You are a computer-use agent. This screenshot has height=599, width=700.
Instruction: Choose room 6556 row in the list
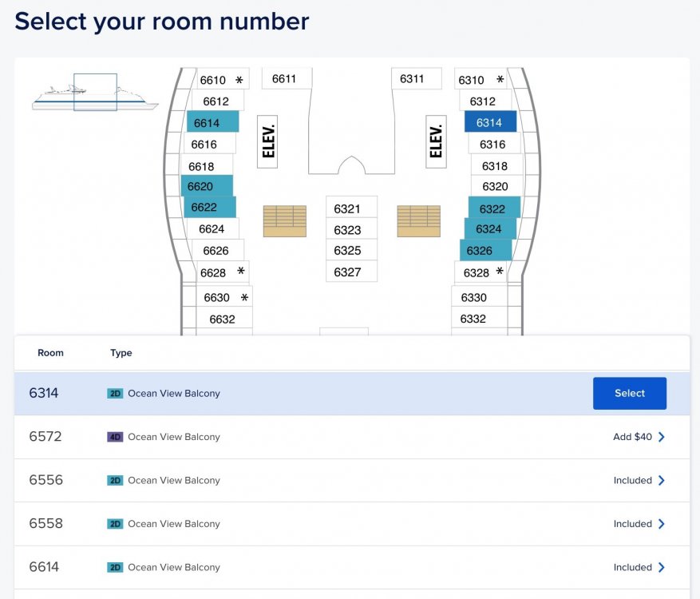coord(352,480)
